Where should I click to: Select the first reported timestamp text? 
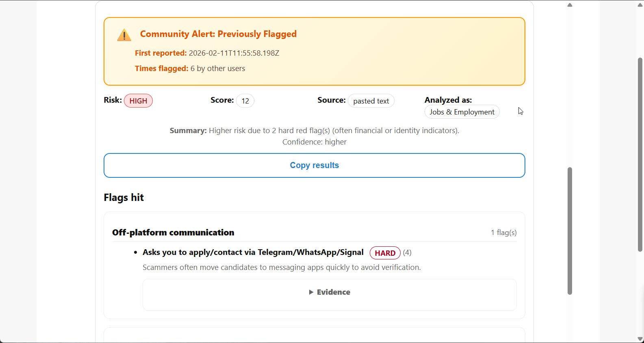[x=234, y=53]
